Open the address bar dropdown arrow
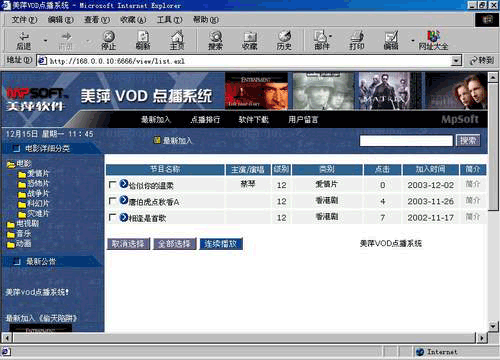This screenshot has height=360, width=500. (x=456, y=61)
